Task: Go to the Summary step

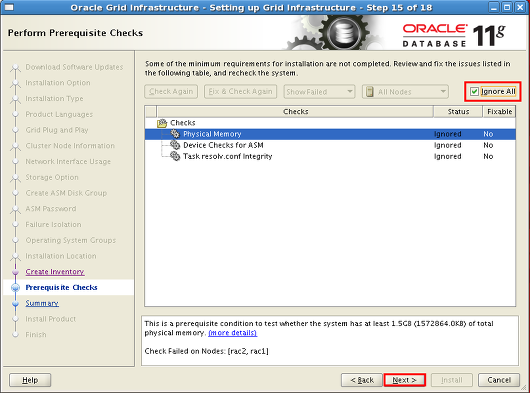Action: (x=42, y=303)
